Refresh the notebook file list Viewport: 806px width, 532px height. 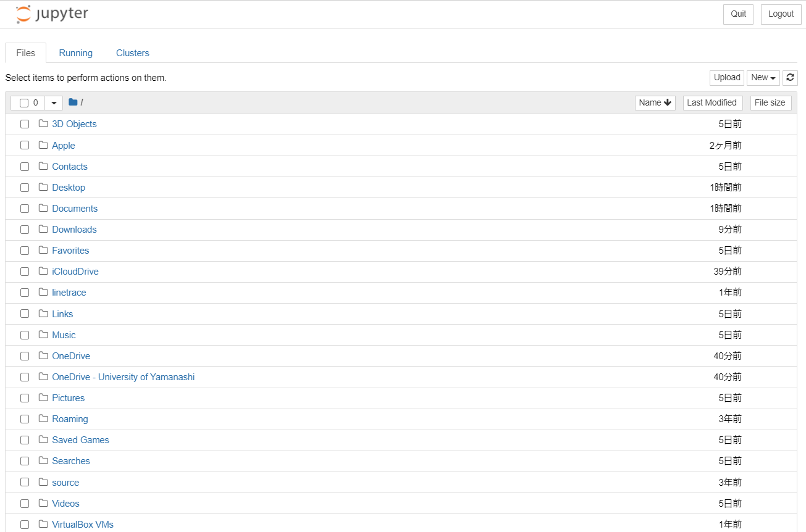[790, 78]
